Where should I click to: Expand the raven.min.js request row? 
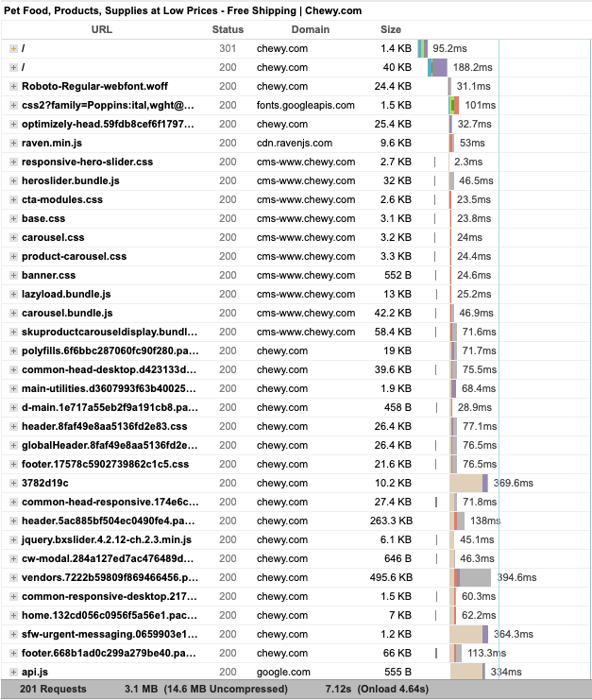click(13, 144)
